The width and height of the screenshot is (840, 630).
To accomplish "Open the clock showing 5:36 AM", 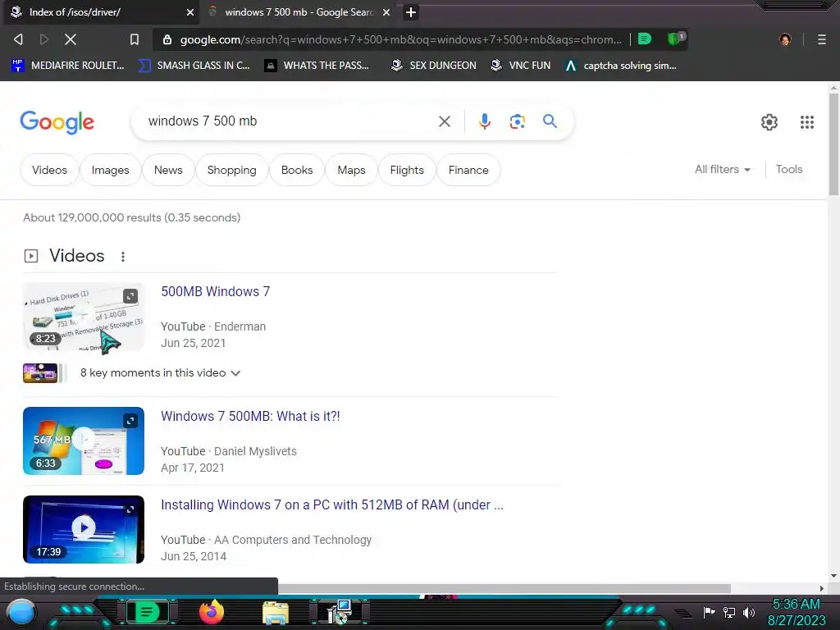I will (797, 612).
